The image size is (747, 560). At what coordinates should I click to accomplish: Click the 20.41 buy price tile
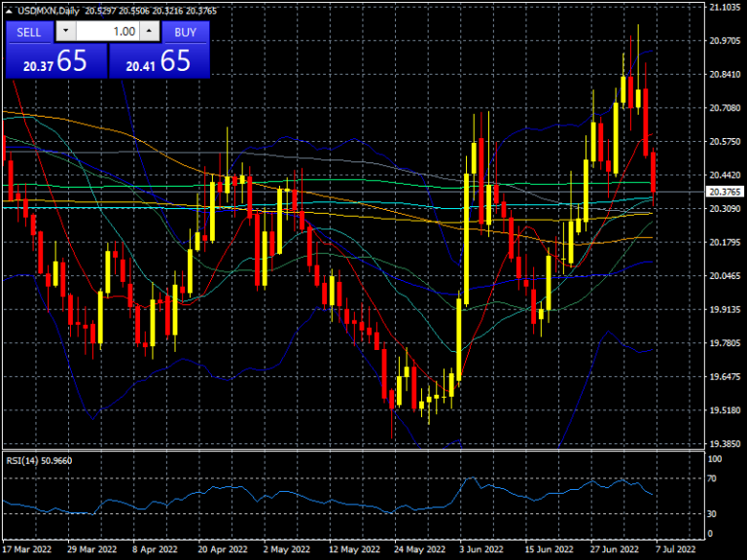pos(160,61)
